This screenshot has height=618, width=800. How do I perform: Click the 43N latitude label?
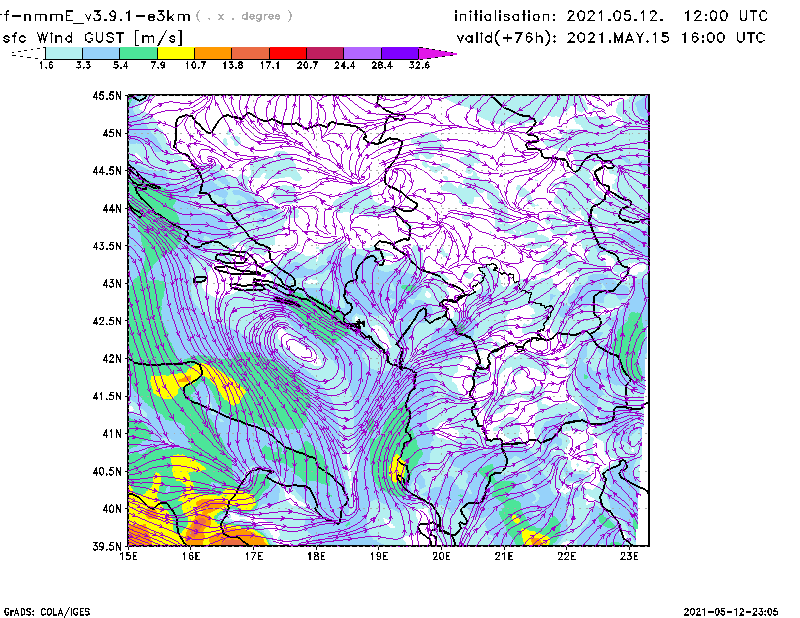click(x=112, y=283)
